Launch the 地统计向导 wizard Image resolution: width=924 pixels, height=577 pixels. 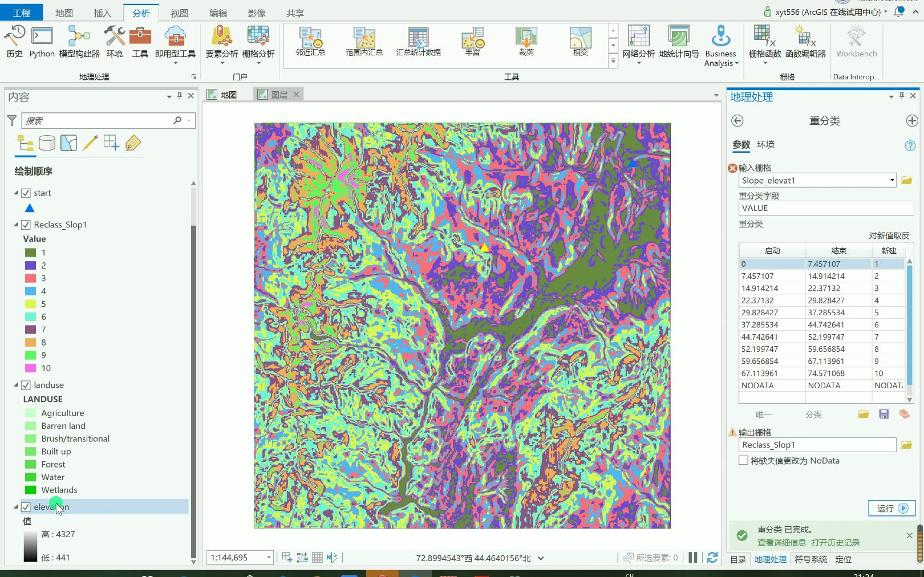tap(678, 43)
